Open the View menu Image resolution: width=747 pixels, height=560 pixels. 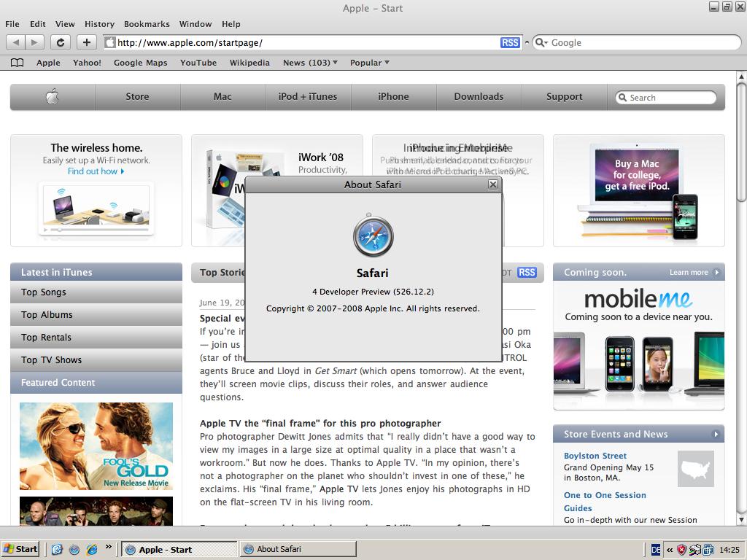[x=65, y=24]
